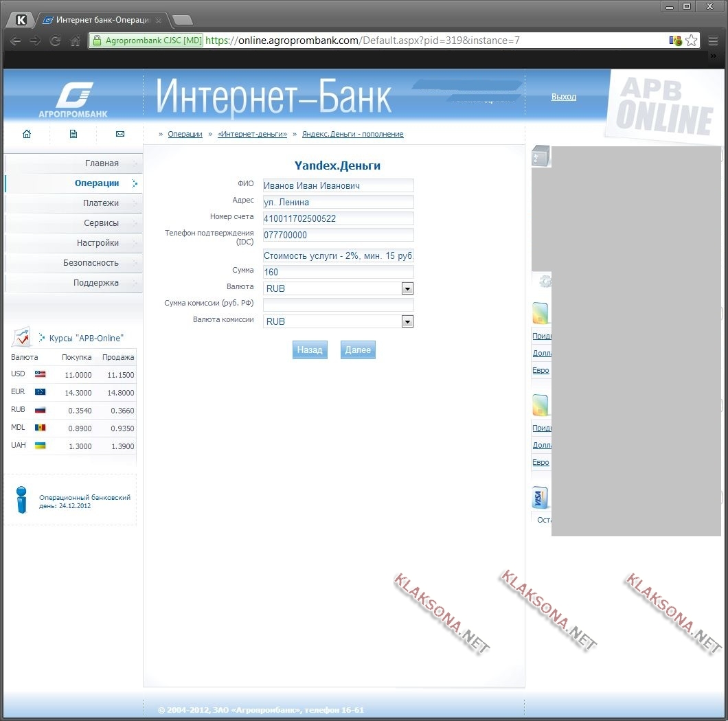
Task: Open the Поддержка menu item
Action: 73,283
